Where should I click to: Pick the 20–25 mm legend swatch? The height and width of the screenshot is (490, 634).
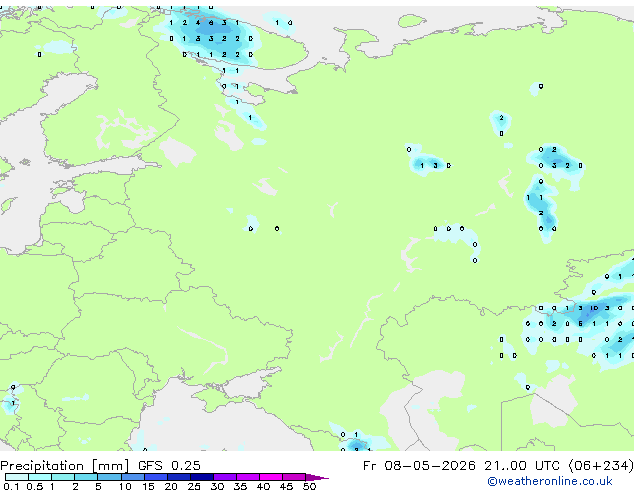tap(179, 477)
